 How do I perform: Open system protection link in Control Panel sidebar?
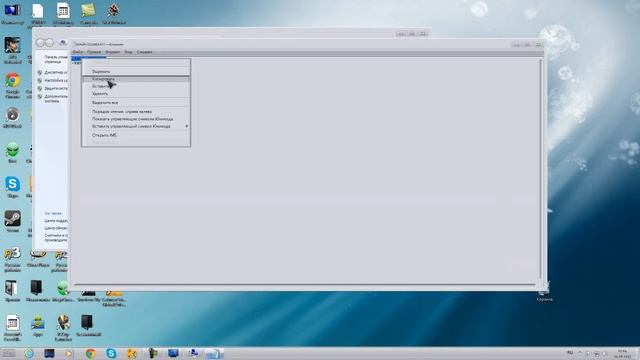coord(56,88)
